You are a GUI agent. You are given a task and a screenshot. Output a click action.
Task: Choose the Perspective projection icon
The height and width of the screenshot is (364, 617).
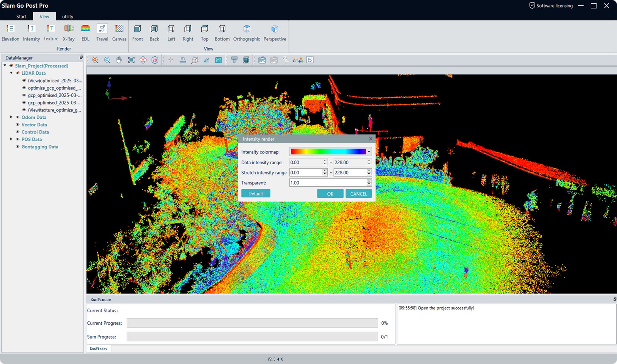pos(275,33)
